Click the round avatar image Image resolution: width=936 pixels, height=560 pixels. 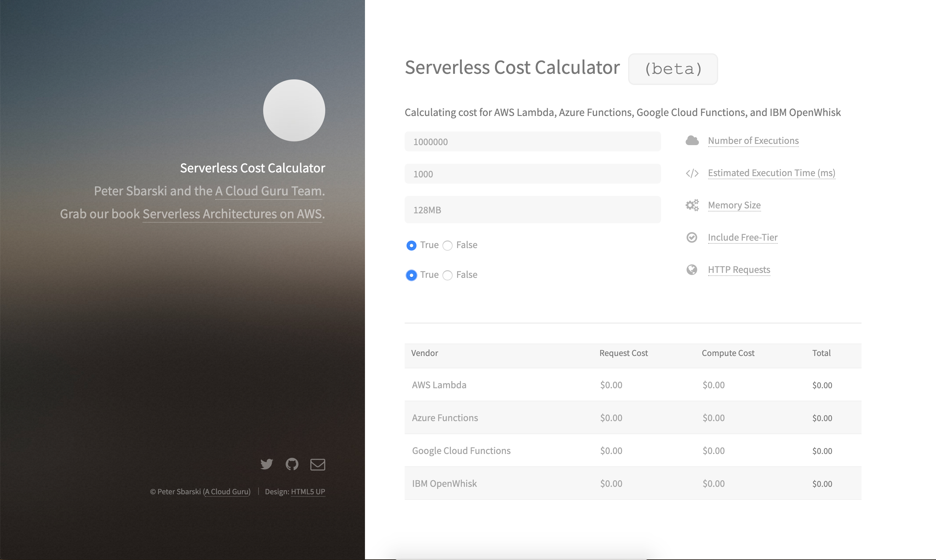click(x=294, y=111)
